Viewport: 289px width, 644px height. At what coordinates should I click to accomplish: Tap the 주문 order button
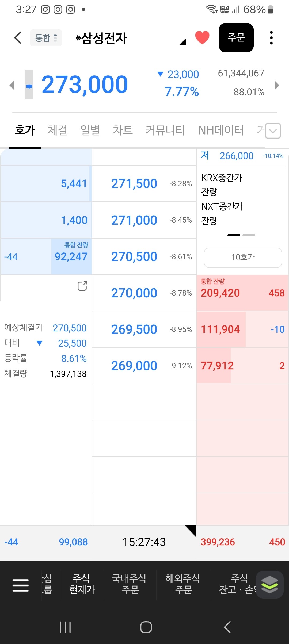(236, 38)
